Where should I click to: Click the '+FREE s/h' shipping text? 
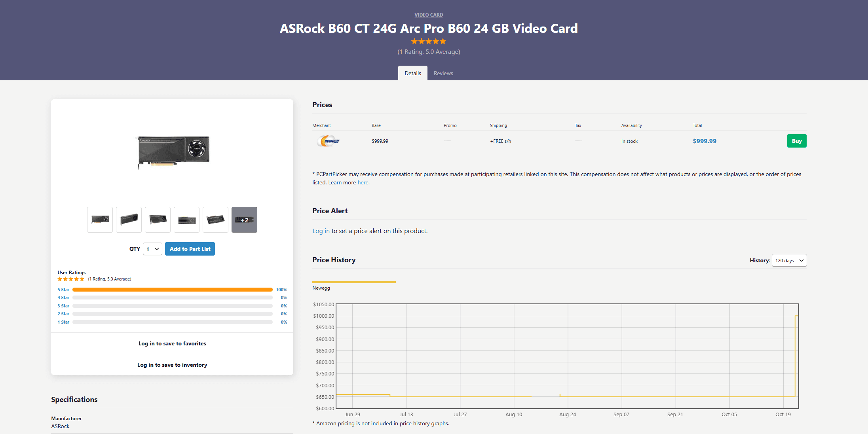500,141
